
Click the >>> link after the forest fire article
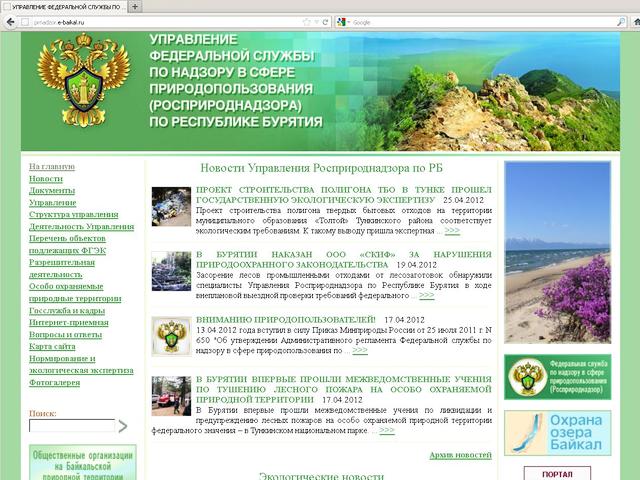(387, 430)
